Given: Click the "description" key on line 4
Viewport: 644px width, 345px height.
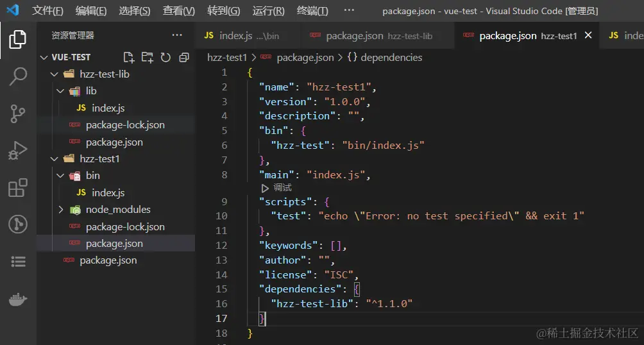Looking at the screenshot, I should point(298,116).
